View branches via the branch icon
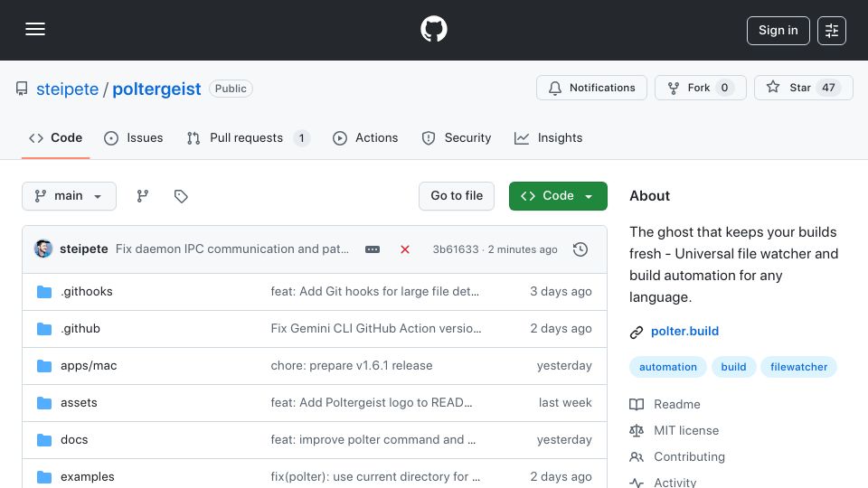868x488 pixels. coord(143,196)
